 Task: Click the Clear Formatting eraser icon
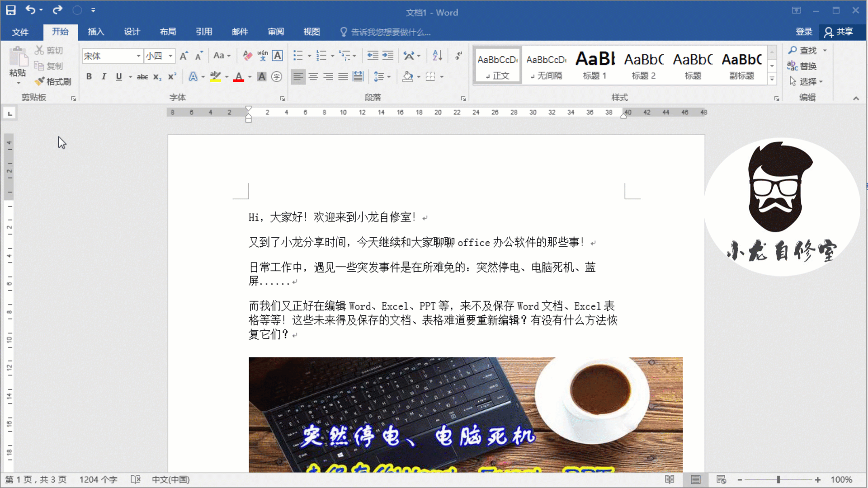tap(247, 56)
